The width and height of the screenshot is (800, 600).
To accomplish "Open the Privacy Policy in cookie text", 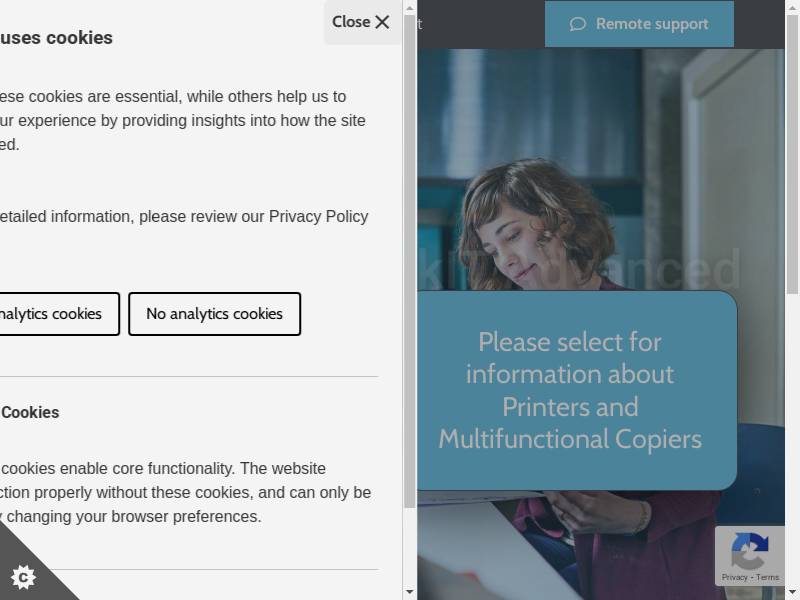I will (318, 216).
